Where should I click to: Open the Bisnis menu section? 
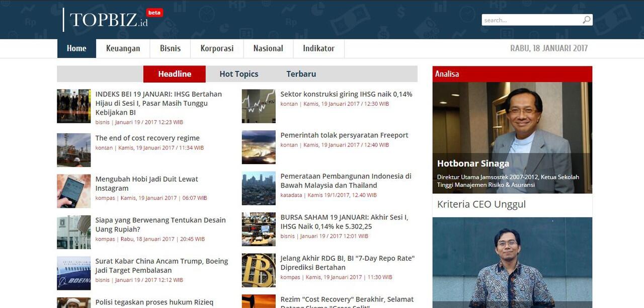170,48
